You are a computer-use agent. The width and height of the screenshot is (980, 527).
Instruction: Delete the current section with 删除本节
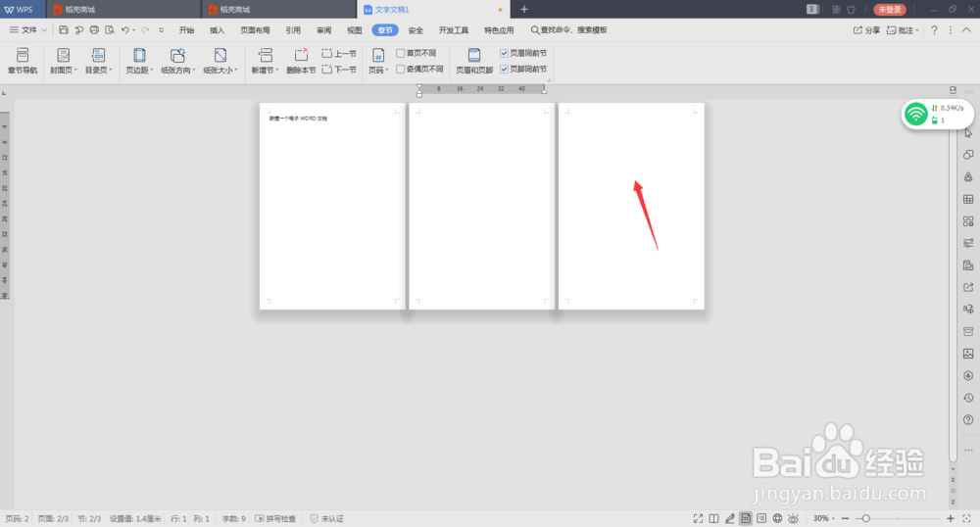(x=301, y=61)
